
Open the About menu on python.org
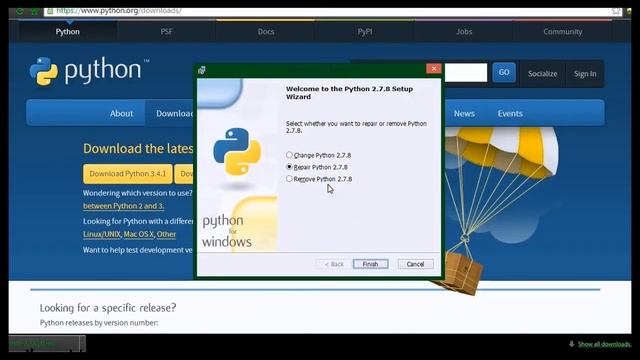pos(121,113)
